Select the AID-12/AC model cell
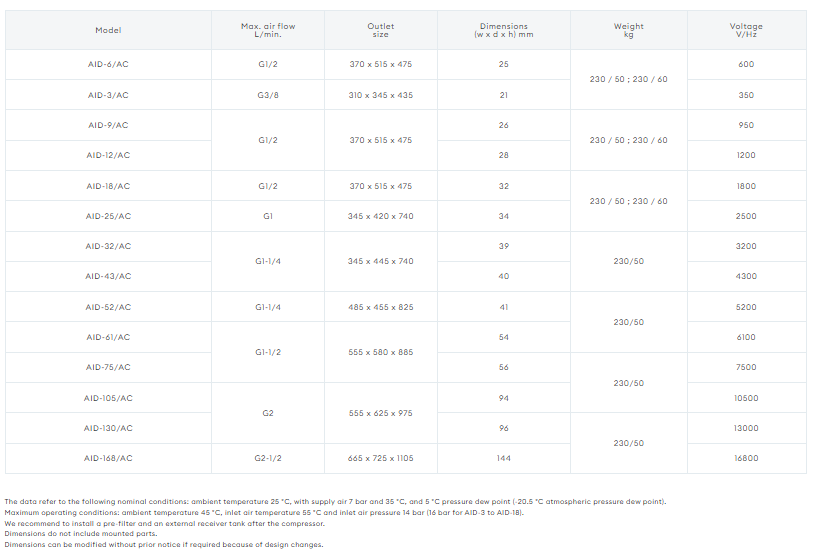The image size is (820, 551). coord(108,155)
